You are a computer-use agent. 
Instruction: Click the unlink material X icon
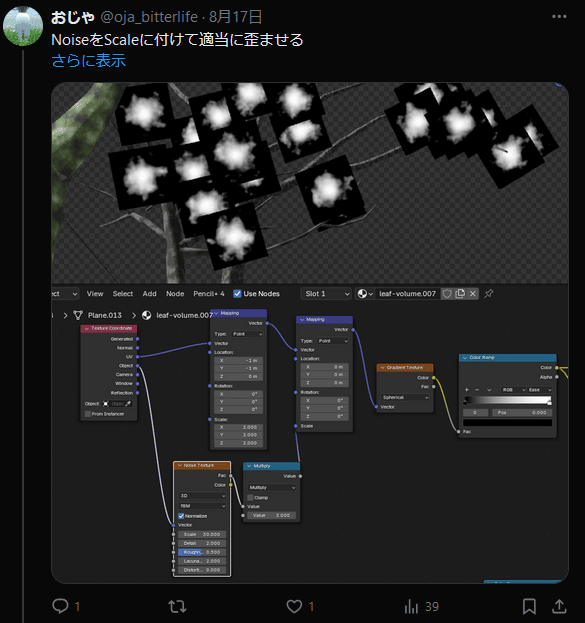(473, 294)
